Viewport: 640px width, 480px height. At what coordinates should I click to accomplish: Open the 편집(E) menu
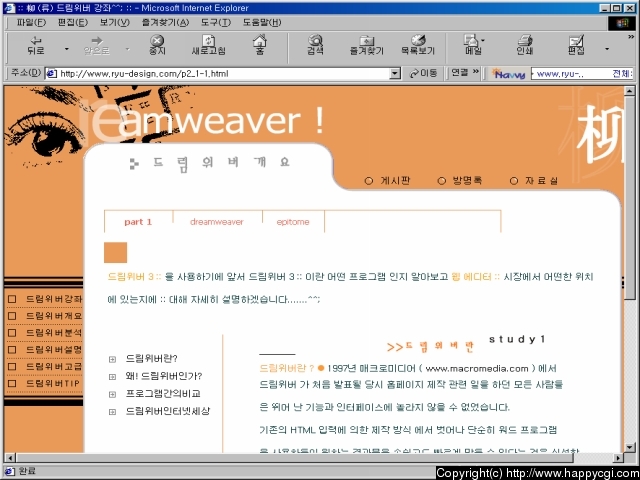coord(73,23)
